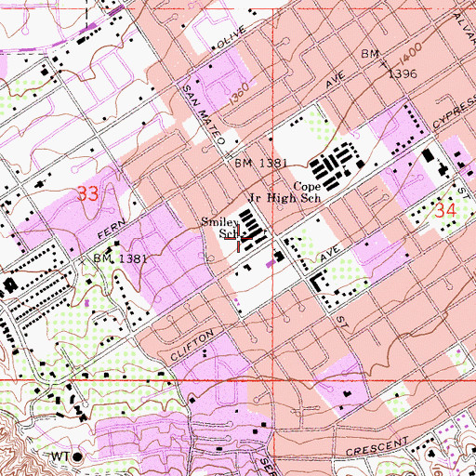Viewport: 476px width, 476px height.
Task: Click the 'Jr High Sch' map label
Action: coord(285,197)
